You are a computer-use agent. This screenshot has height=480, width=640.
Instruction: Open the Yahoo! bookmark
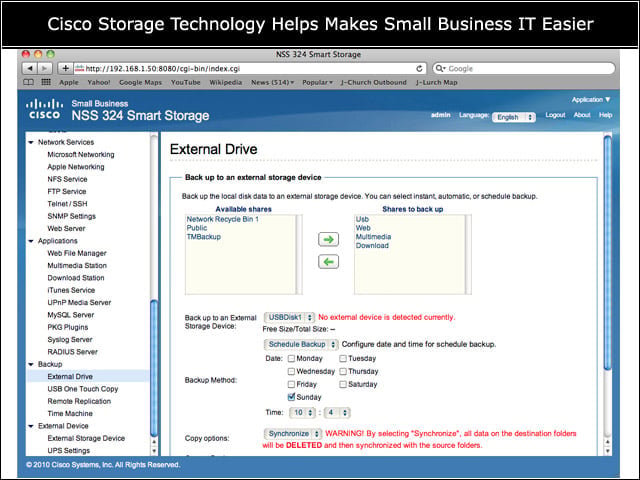pyautogui.click(x=99, y=82)
